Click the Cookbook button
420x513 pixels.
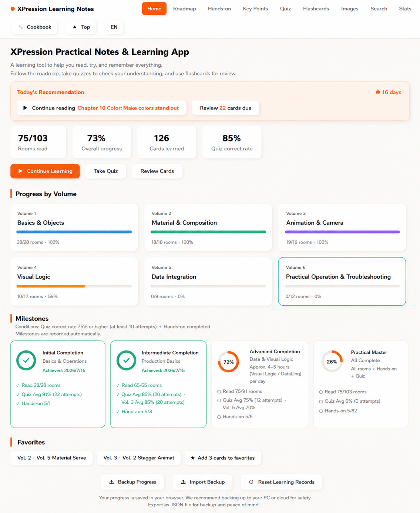pyautogui.click(x=35, y=27)
